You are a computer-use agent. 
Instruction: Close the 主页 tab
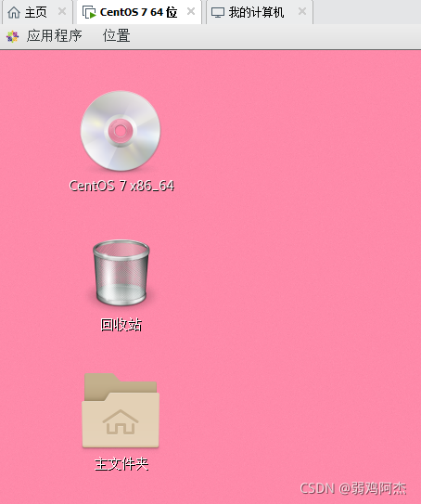(x=62, y=12)
